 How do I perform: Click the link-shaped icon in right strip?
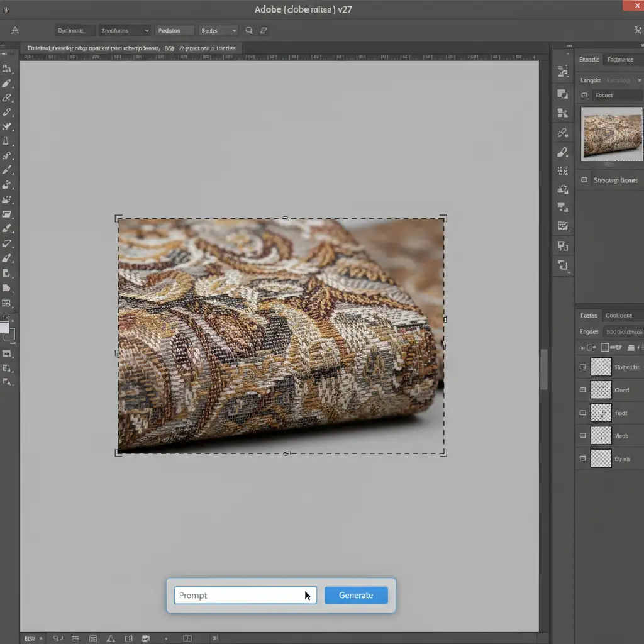pos(563,133)
